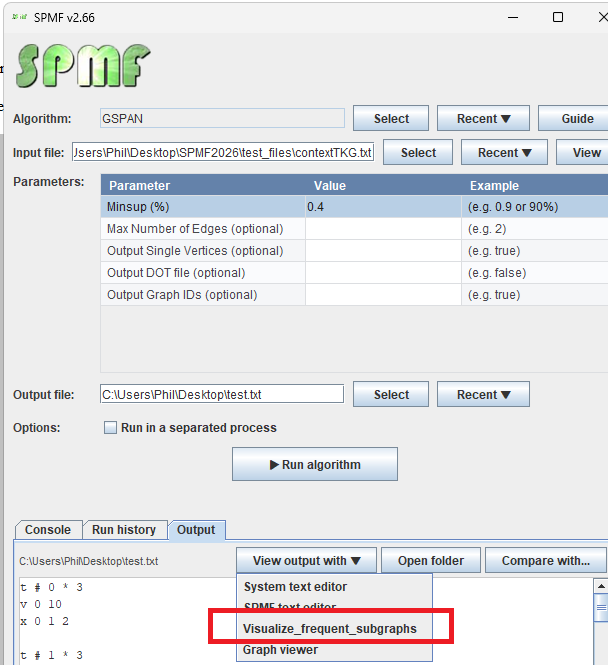Click the Input file path field

coord(223,152)
